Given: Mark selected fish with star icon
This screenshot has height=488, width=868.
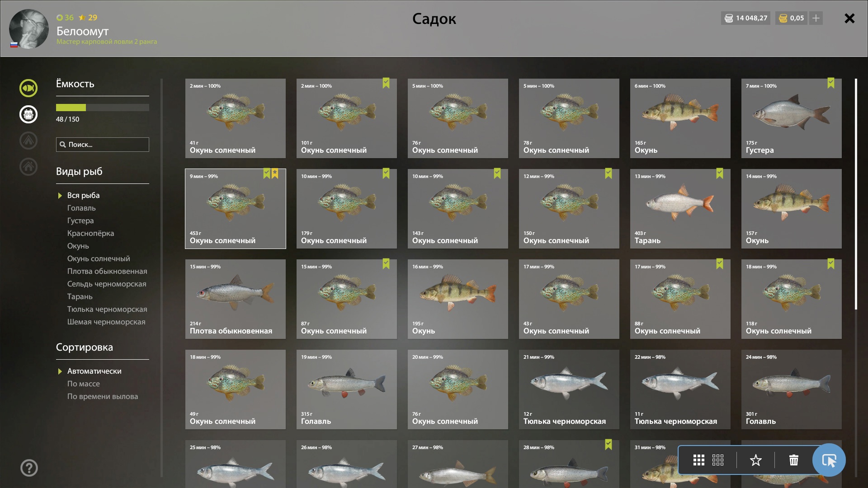Looking at the screenshot, I should 756,460.
